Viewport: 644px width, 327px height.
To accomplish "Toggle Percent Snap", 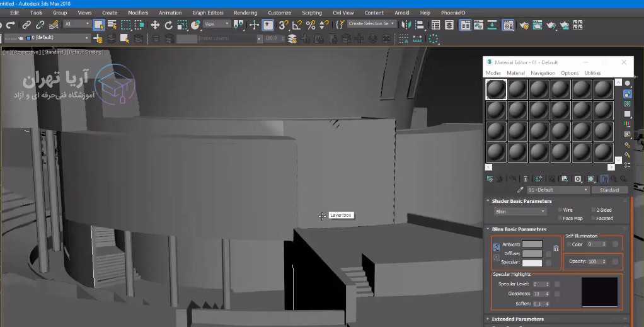I will tap(311, 25).
